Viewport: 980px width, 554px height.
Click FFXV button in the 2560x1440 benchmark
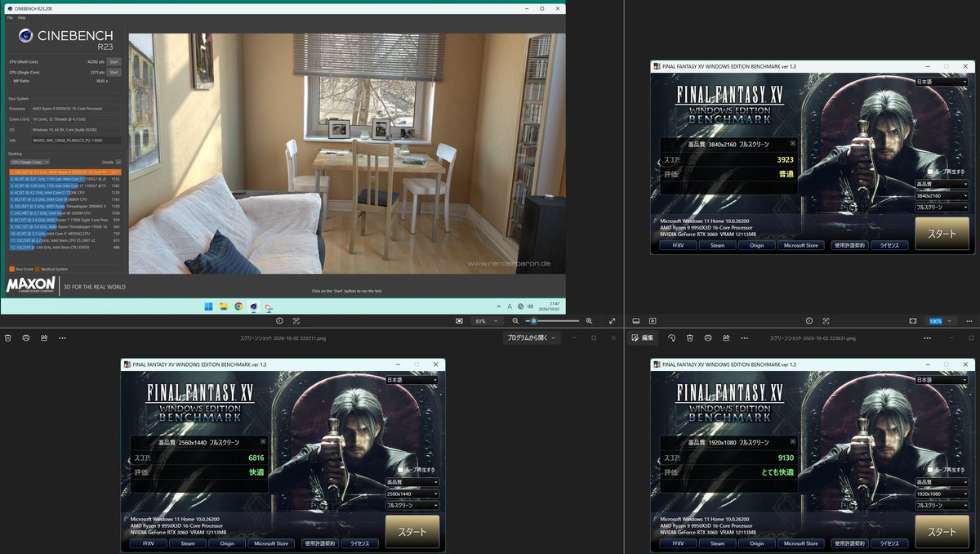[x=149, y=543]
